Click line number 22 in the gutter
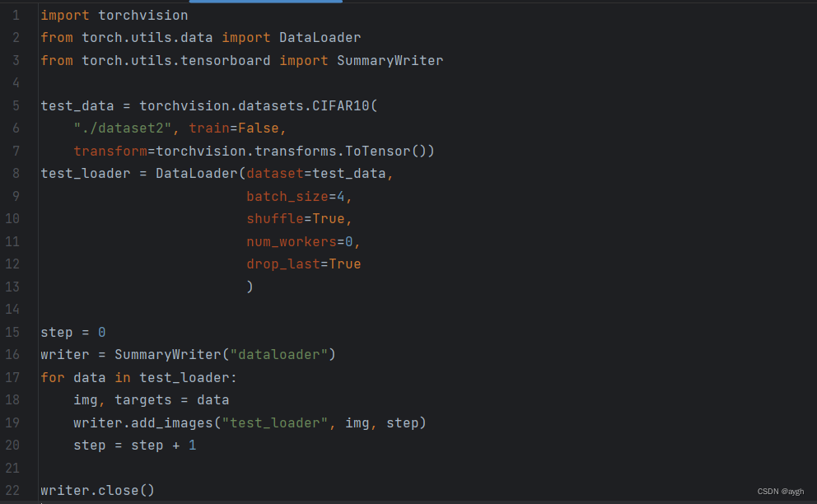The width and height of the screenshot is (817, 504). coord(12,491)
